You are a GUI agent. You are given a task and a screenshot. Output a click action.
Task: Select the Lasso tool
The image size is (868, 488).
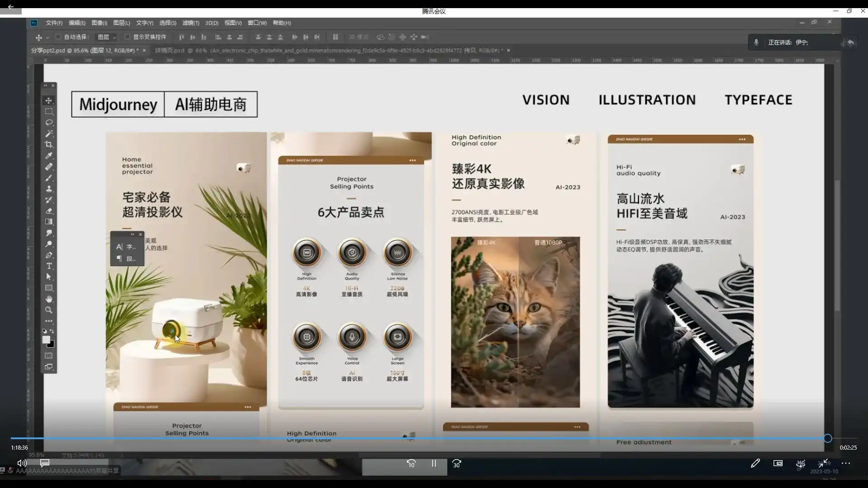48,122
